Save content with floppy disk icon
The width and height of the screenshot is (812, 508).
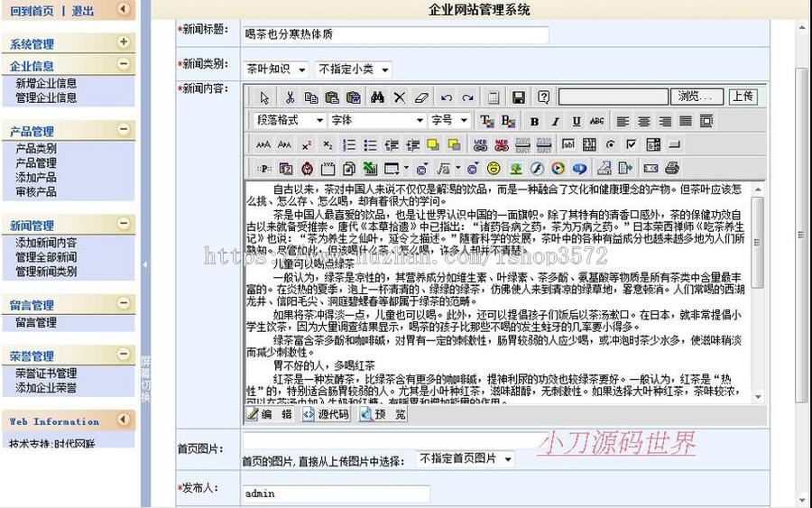click(x=519, y=97)
